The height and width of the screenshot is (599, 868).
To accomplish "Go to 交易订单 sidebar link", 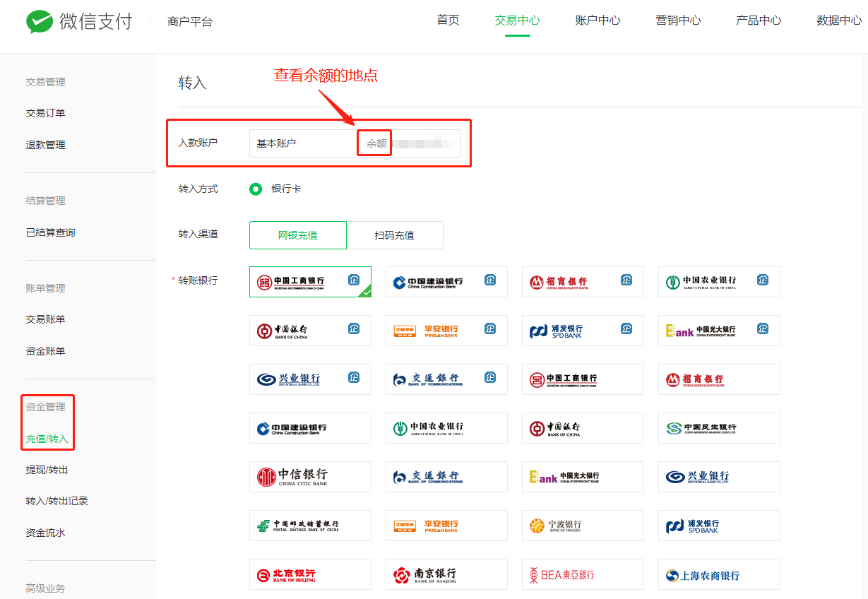I will pyautogui.click(x=46, y=113).
